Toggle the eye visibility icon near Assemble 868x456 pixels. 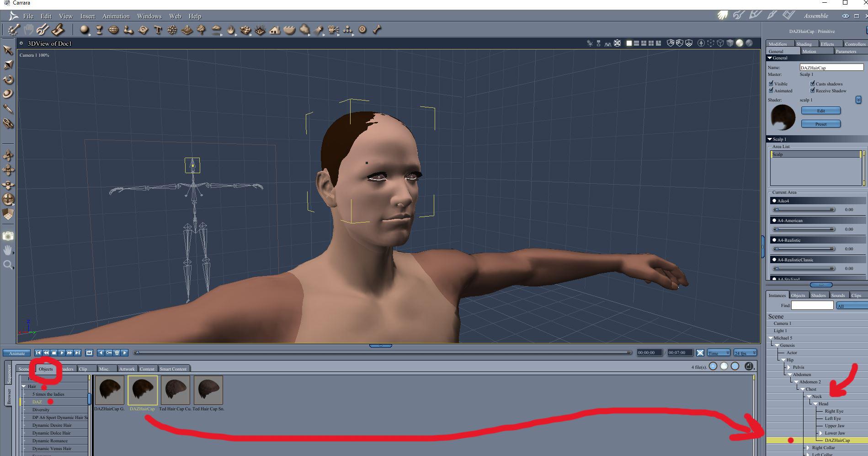(x=846, y=16)
